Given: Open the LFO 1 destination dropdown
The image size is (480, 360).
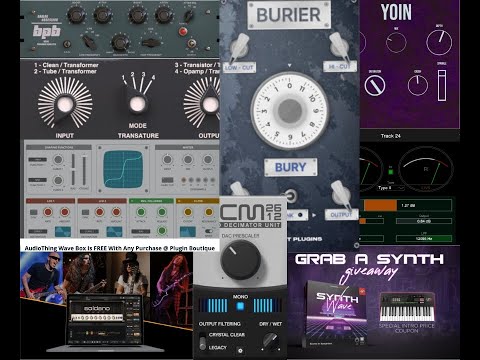Looking at the screenshot, I should click(x=38, y=231).
